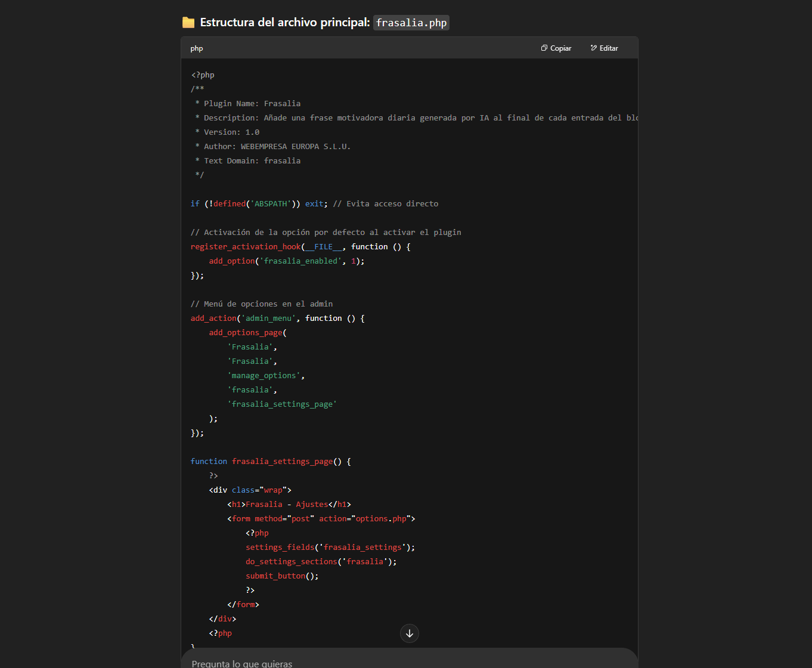Click the "settings_fields('frasalia_settings');" line
The width and height of the screenshot is (812, 668).
point(330,548)
